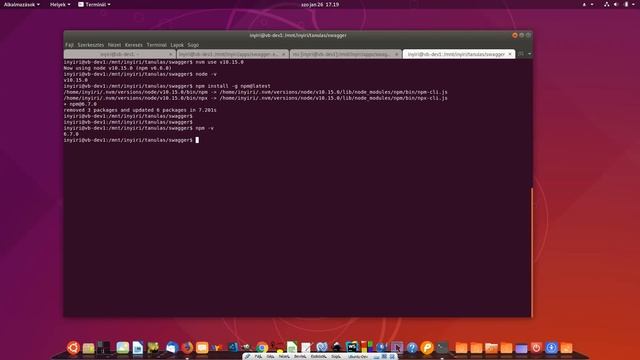Image resolution: width=640 pixels, height=360 pixels.
Task: Open GIMP from the dock
Action: coord(246,347)
